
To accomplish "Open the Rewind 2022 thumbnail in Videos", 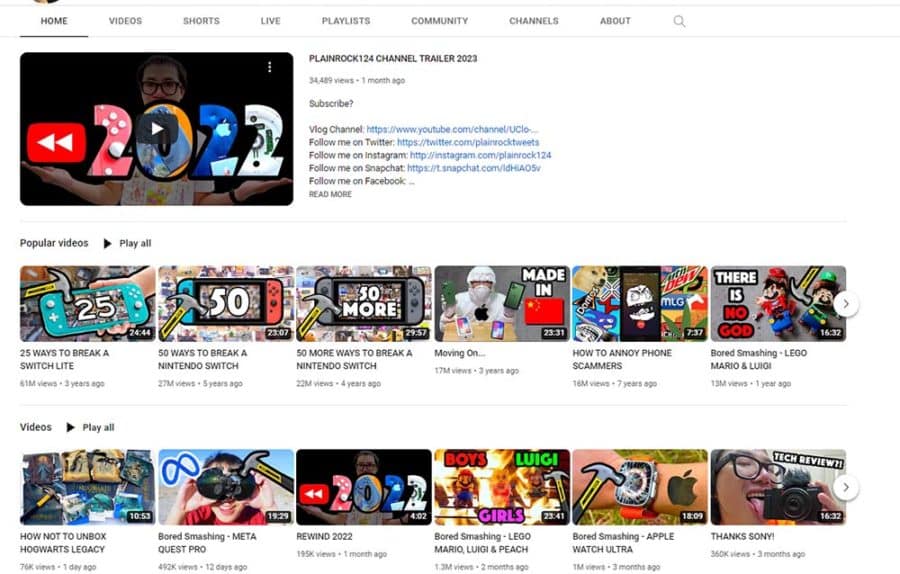I will [364, 487].
